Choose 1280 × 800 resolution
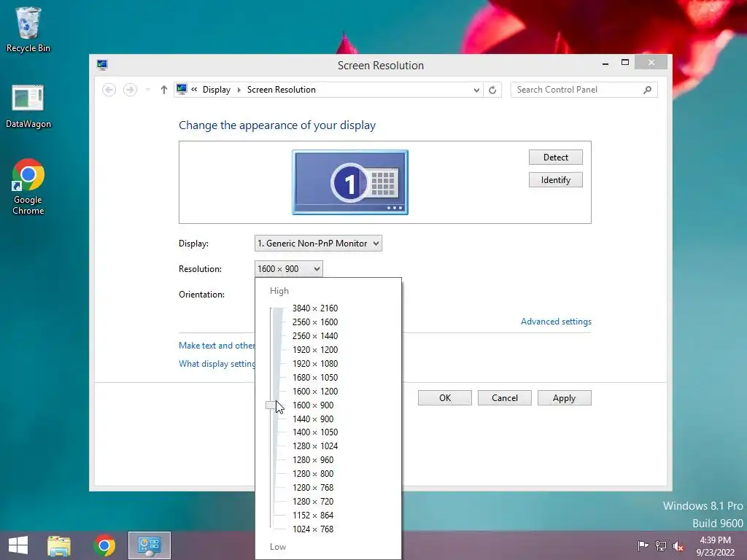 tap(313, 473)
